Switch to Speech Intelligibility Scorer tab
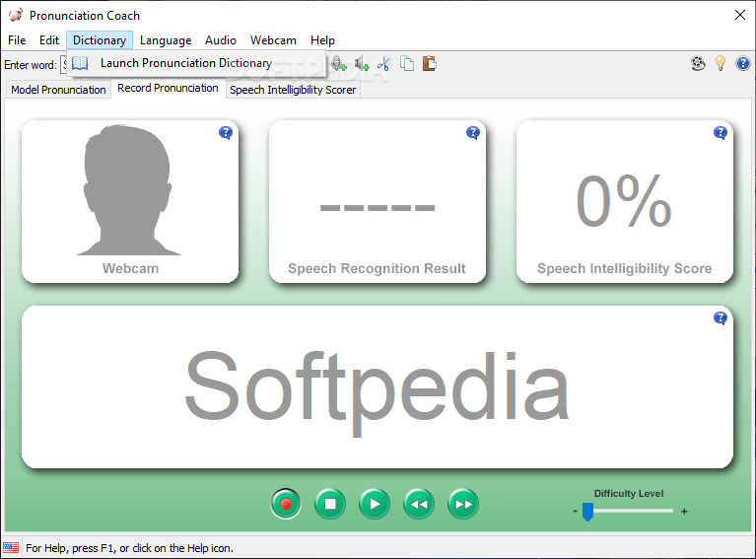 click(x=293, y=90)
